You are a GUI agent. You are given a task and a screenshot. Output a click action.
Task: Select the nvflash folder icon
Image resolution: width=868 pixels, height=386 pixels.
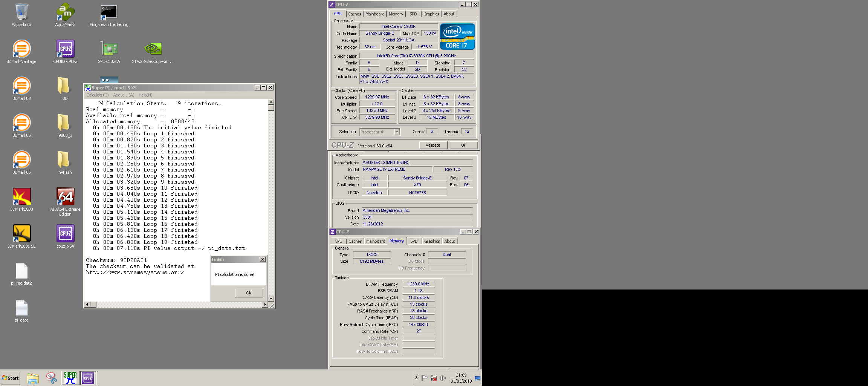point(65,163)
